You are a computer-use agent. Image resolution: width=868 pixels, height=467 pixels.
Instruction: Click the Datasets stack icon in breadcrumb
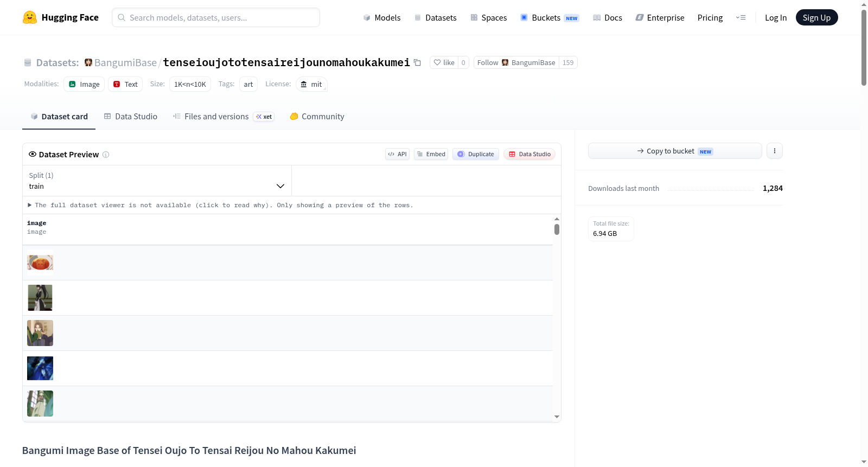point(28,62)
